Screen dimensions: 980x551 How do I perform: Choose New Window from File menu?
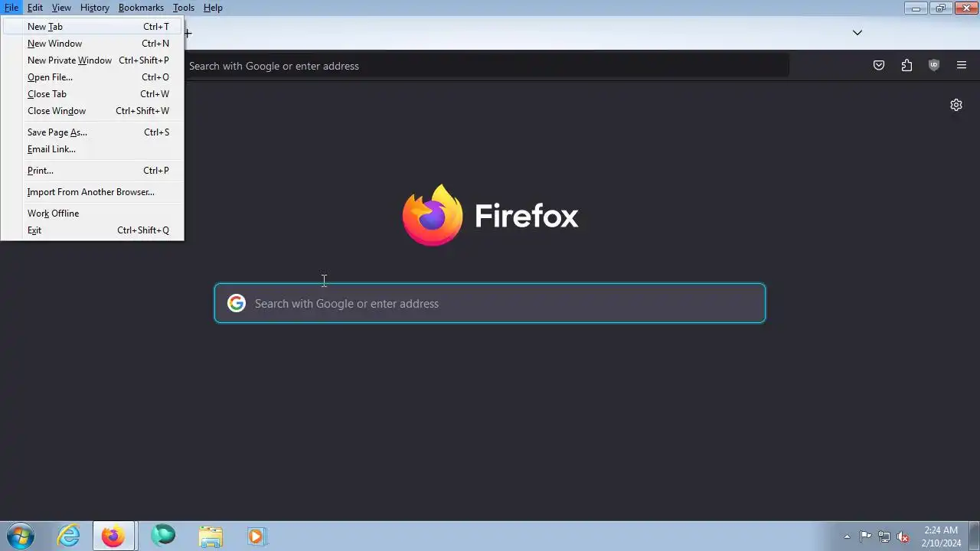(x=92, y=44)
